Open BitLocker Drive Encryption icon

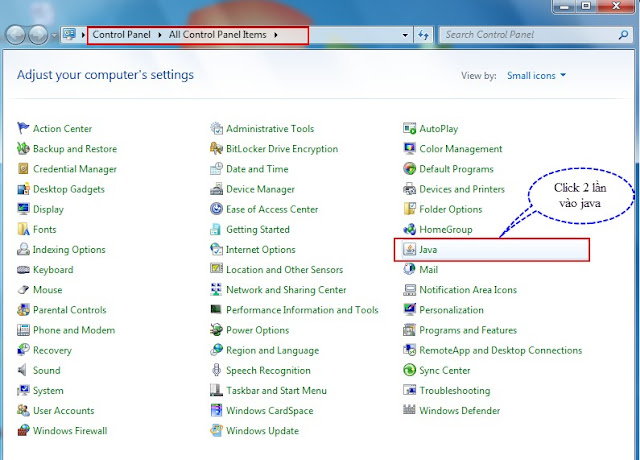pyautogui.click(x=216, y=149)
